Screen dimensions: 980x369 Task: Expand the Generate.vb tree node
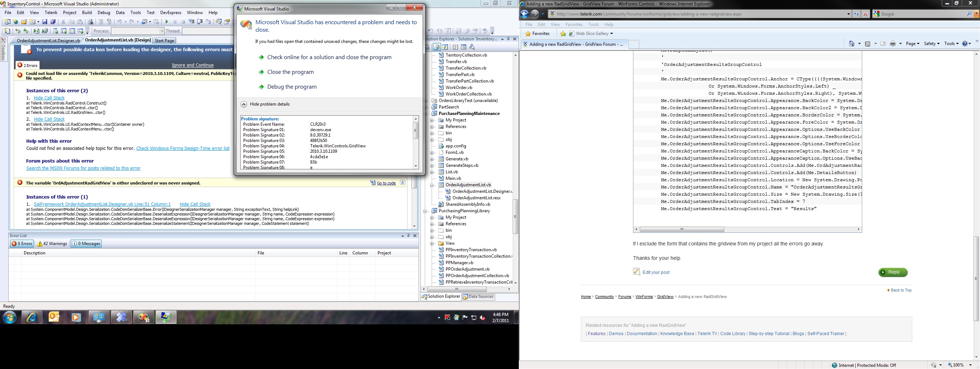pyautogui.click(x=432, y=159)
